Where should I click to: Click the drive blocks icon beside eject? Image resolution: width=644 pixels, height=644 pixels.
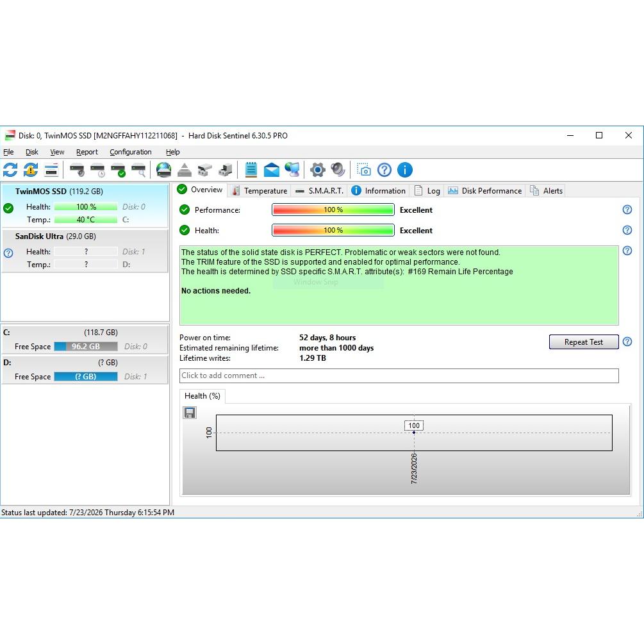[204, 170]
